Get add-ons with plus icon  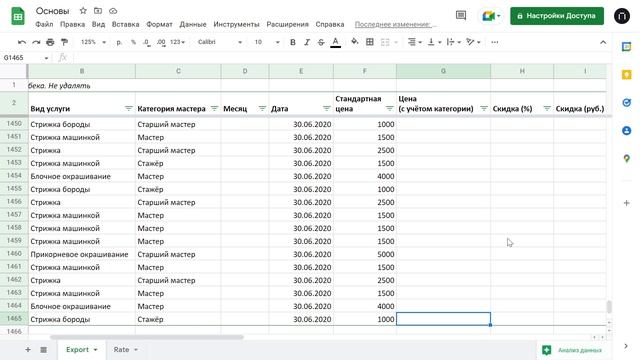(x=627, y=203)
